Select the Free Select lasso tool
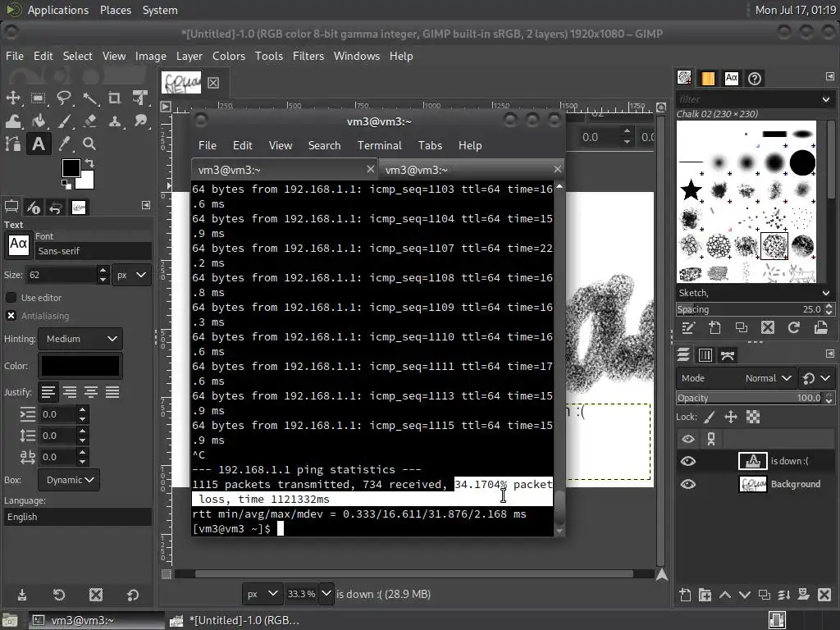840x630 pixels. [64, 98]
